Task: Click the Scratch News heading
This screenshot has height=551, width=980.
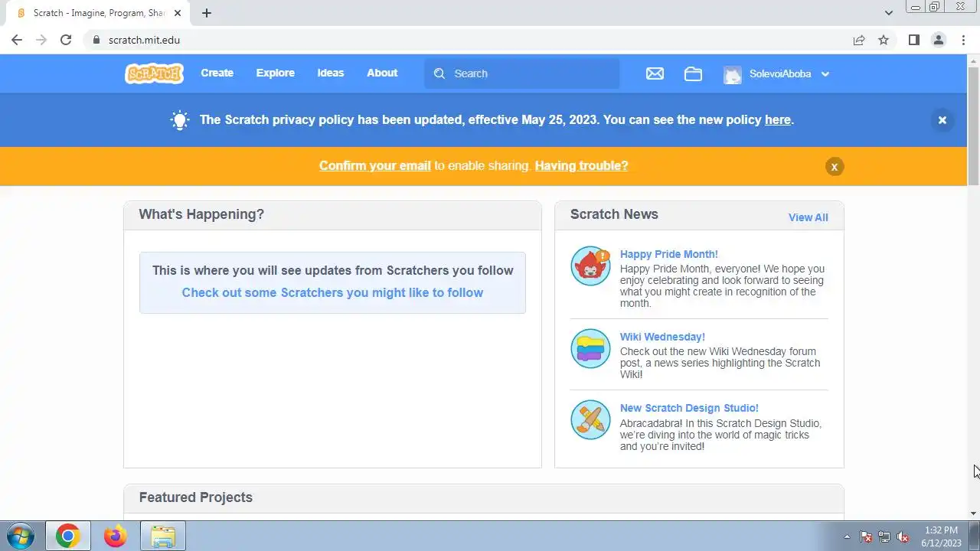Action: pyautogui.click(x=614, y=214)
